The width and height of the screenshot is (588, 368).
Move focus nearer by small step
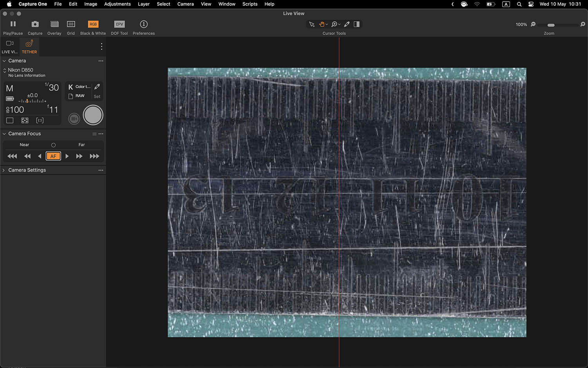pos(40,156)
